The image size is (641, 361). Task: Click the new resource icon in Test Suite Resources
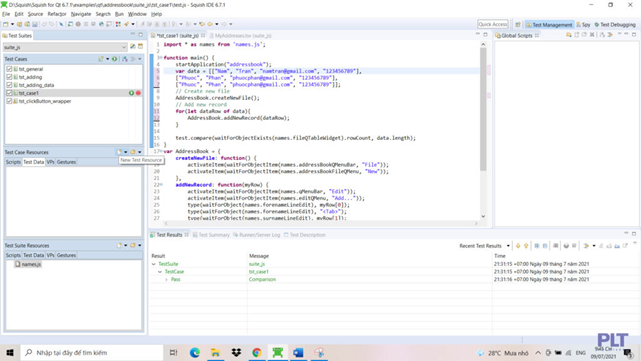[119, 245]
